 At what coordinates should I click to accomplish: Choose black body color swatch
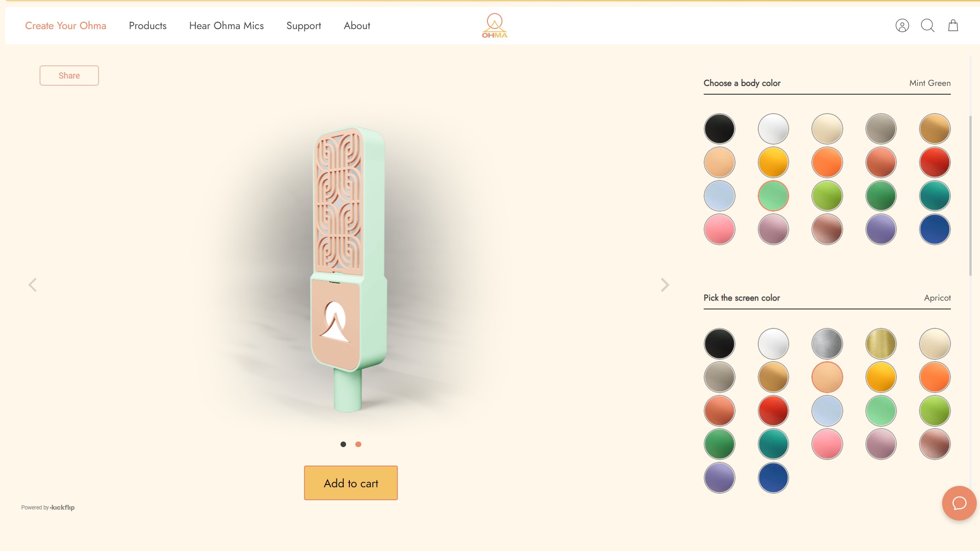719,128
